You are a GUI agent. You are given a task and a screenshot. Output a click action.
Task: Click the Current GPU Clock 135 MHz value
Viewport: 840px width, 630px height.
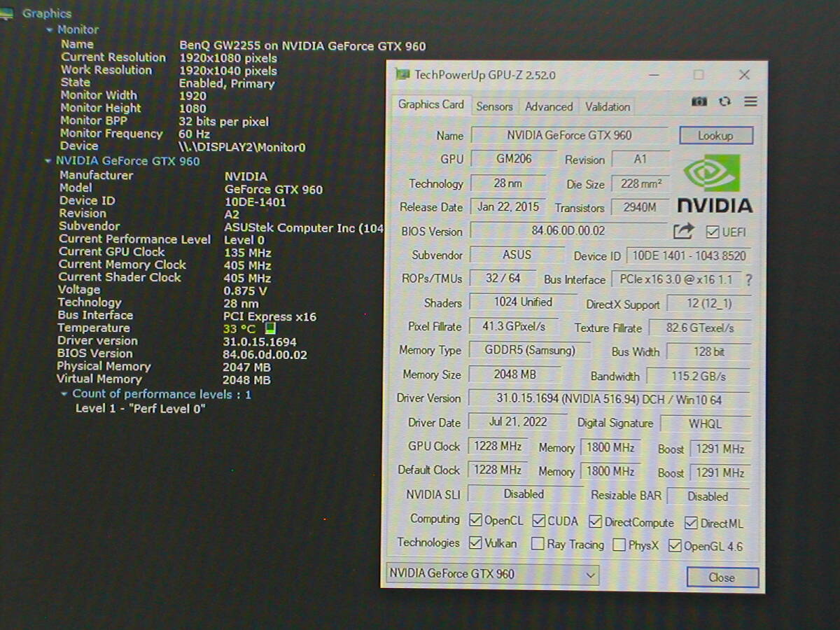click(x=247, y=253)
